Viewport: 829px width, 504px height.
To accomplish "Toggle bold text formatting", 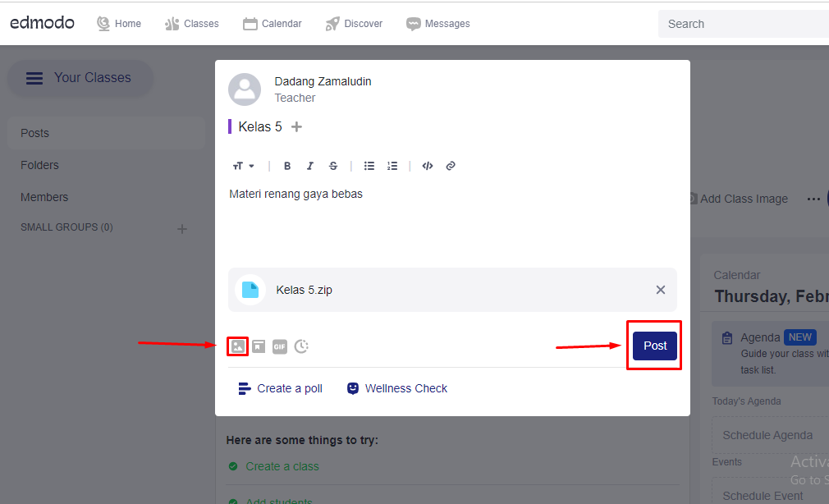I will (287, 166).
